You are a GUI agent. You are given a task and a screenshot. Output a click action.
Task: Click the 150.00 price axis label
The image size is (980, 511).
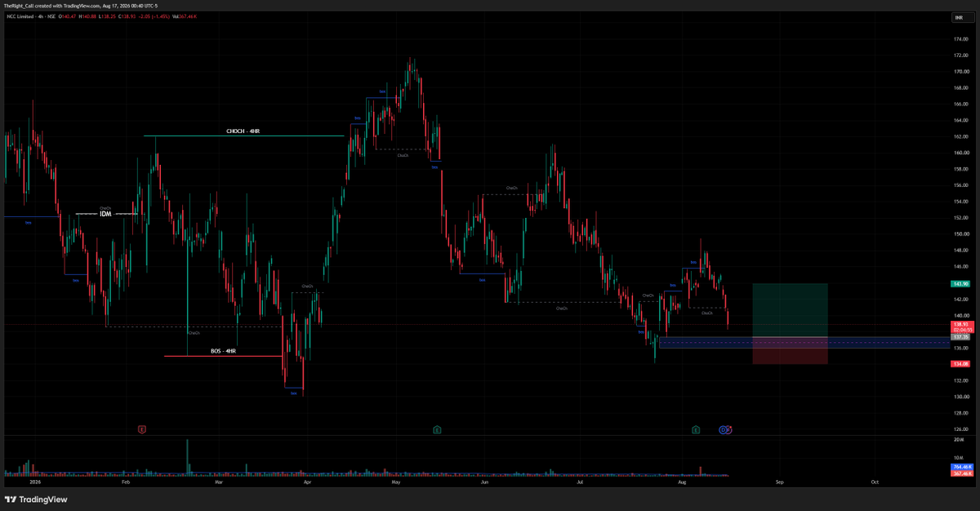[960, 234]
